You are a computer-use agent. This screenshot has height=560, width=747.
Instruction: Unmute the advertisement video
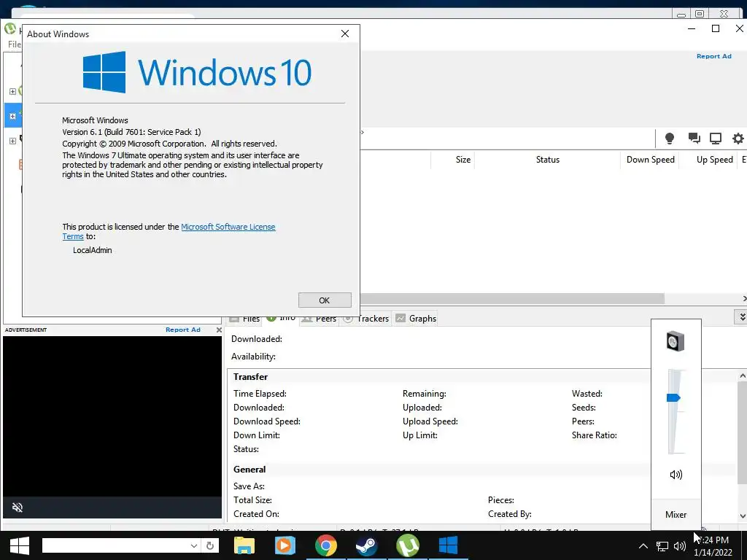[18, 507]
